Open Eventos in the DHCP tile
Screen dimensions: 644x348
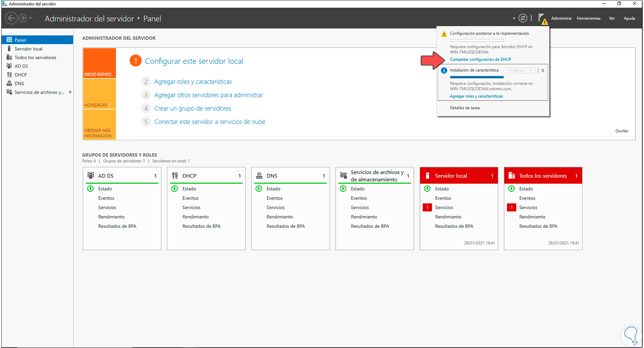pyautogui.click(x=191, y=198)
